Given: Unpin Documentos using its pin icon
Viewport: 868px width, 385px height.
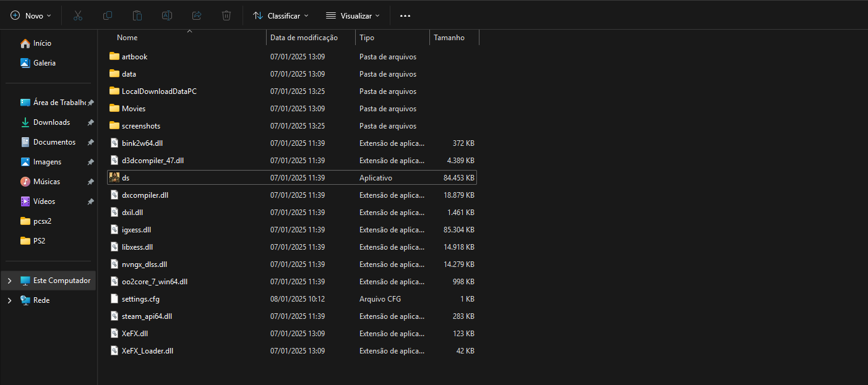Looking at the screenshot, I should click(90, 142).
